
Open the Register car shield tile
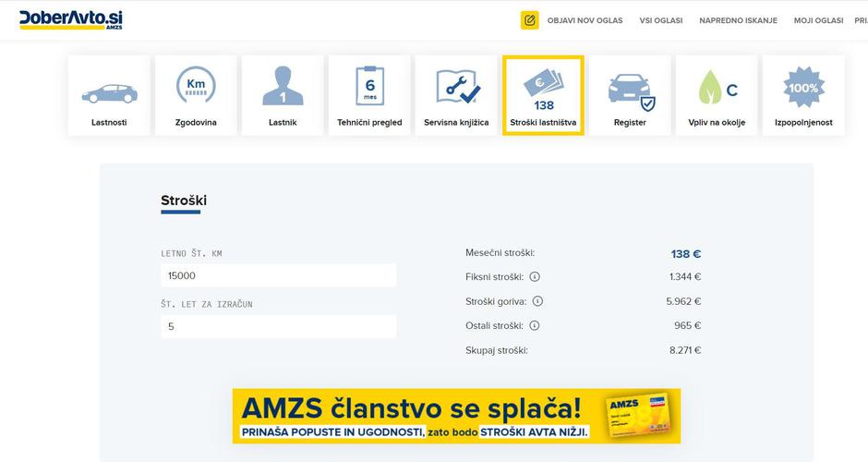coord(630,95)
